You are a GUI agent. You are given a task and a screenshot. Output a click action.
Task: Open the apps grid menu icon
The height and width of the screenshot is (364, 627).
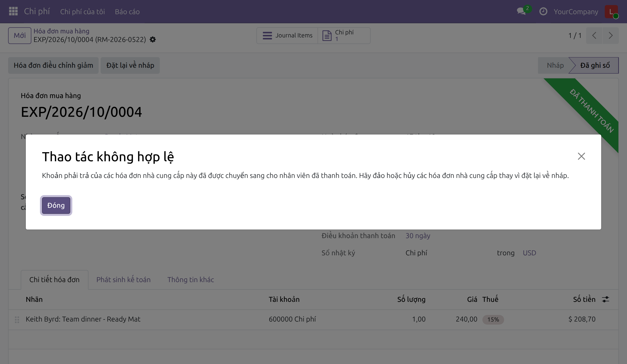(13, 11)
